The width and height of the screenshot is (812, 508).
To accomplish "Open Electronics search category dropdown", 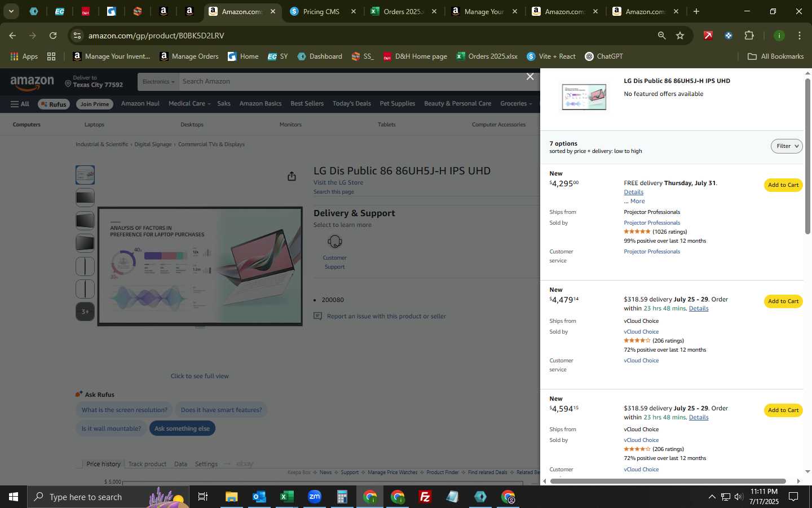I will [158, 82].
